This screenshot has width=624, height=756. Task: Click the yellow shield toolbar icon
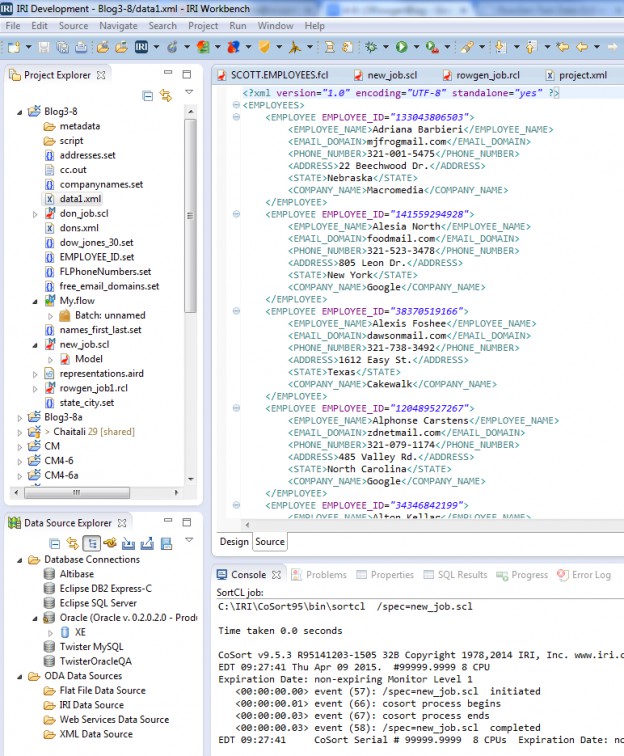pyautogui.click(x=264, y=47)
